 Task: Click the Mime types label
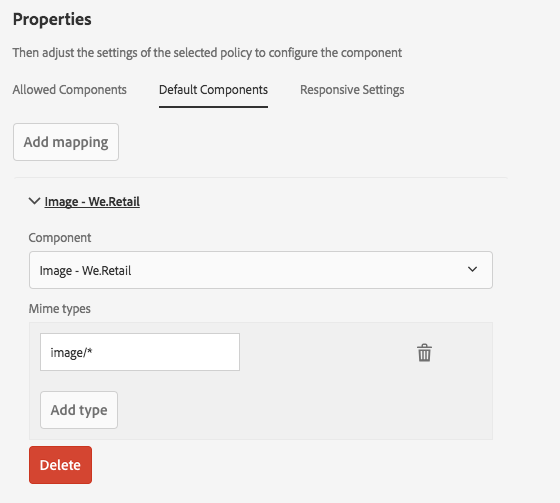point(60,309)
